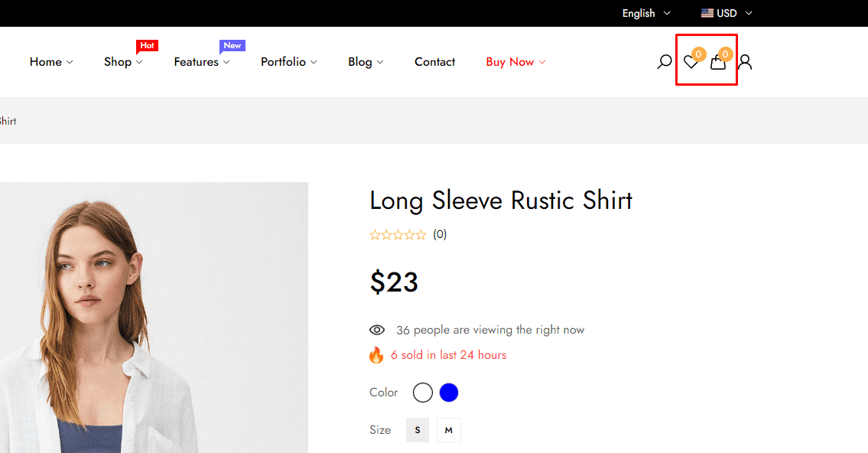Go to the Contact page
The image size is (868, 453).
(x=434, y=62)
